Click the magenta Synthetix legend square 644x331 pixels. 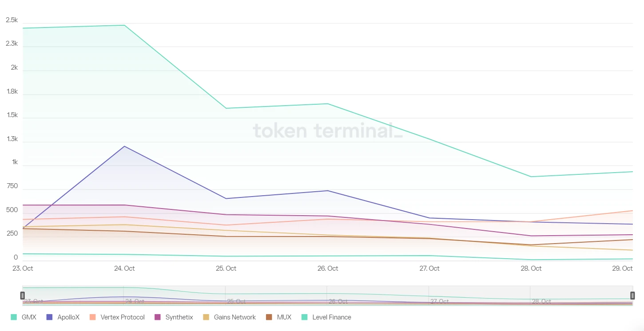(x=157, y=317)
